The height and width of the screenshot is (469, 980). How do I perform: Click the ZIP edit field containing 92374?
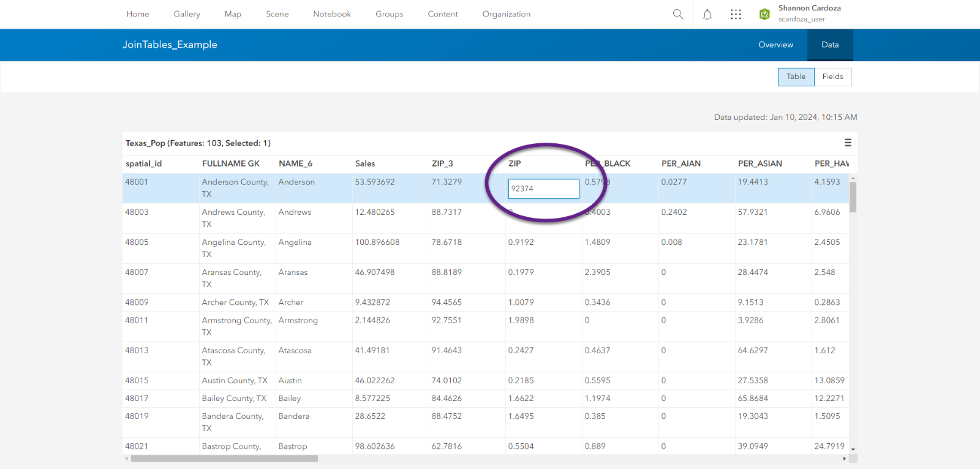543,189
